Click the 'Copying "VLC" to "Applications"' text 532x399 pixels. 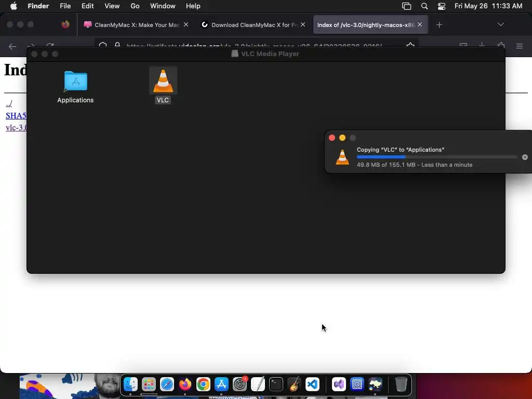(x=401, y=150)
